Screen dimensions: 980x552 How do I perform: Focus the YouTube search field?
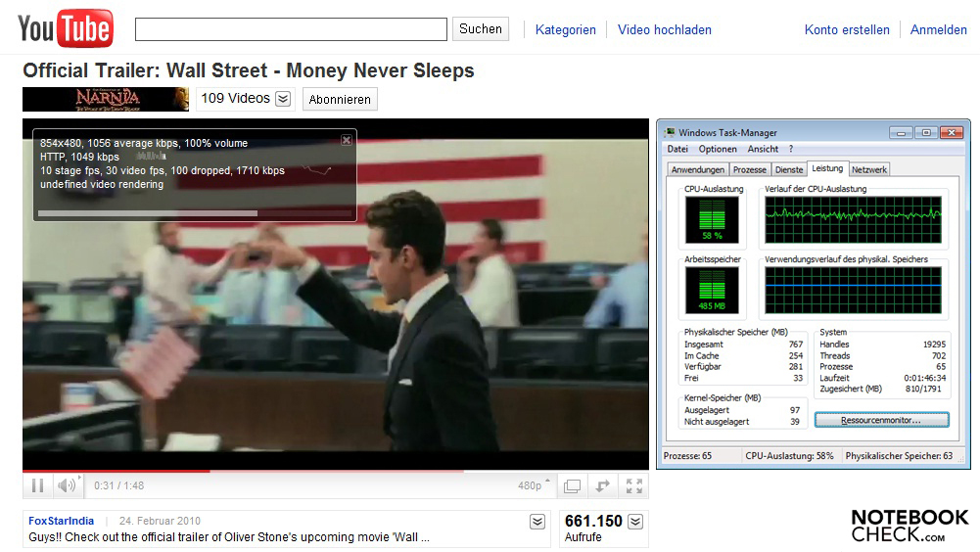pyautogui.click(x=291, y=29)
